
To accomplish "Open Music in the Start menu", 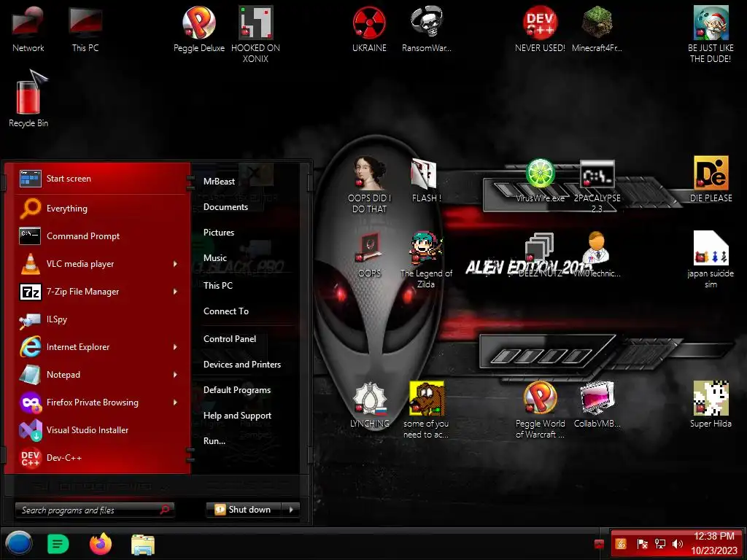I will tap(215, 257).
